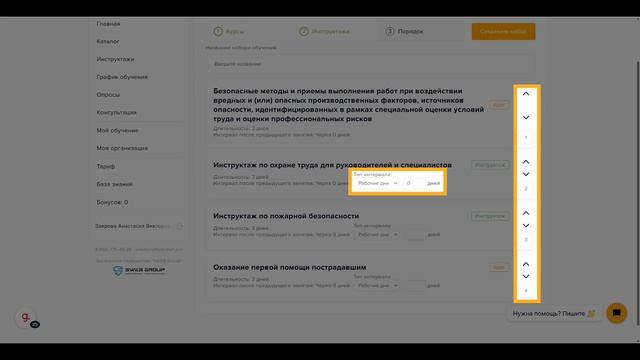The height and width of the screenshot is (360, 640).
Task: Click the 'Создать набор' orange button
Action: [x=503, y=31]
